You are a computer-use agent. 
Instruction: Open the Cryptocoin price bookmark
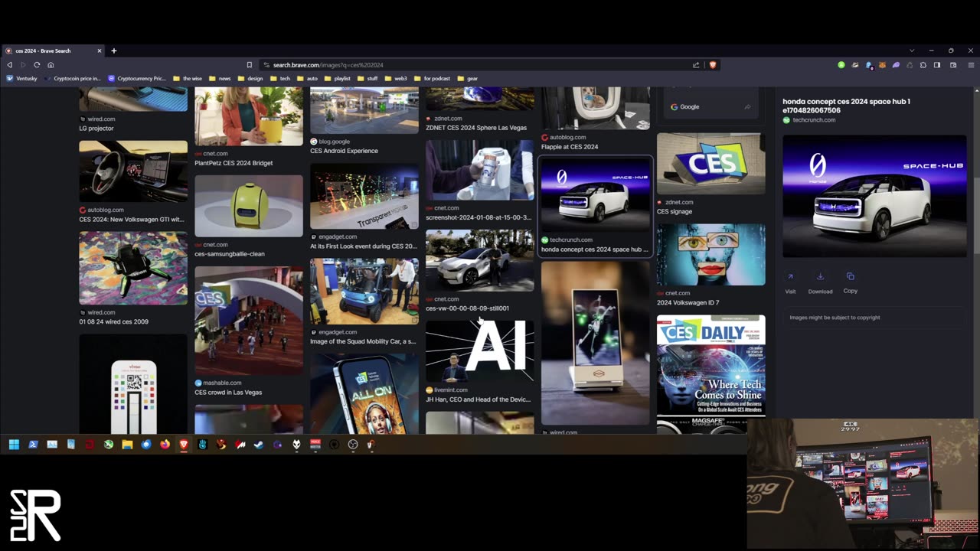click(73, 78)
